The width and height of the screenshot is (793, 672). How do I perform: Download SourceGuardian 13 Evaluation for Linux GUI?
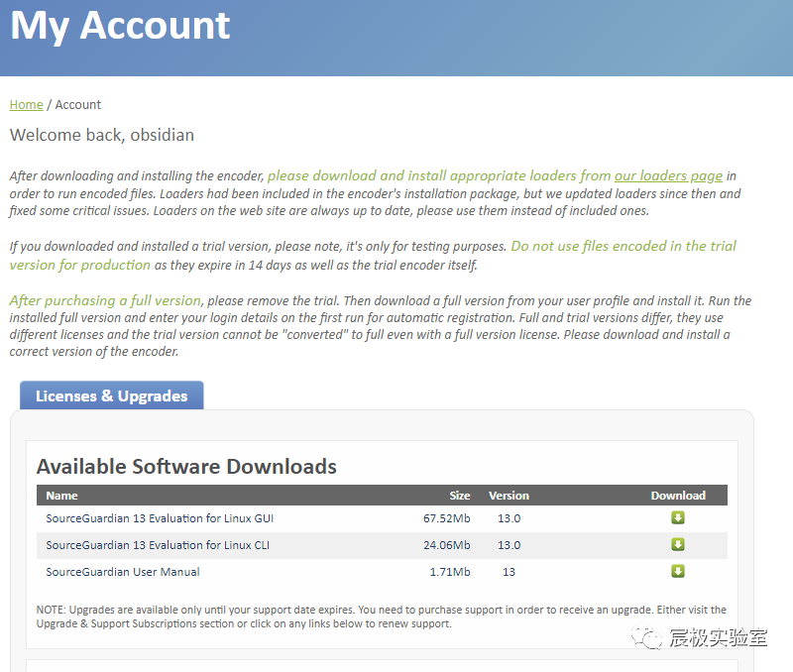coord(678,517)
